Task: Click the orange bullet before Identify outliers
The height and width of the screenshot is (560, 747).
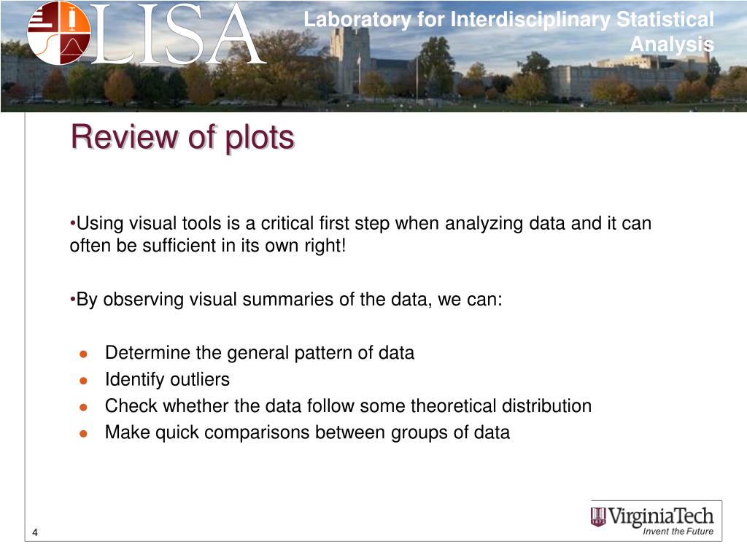Action: click(x=83, y=381)
